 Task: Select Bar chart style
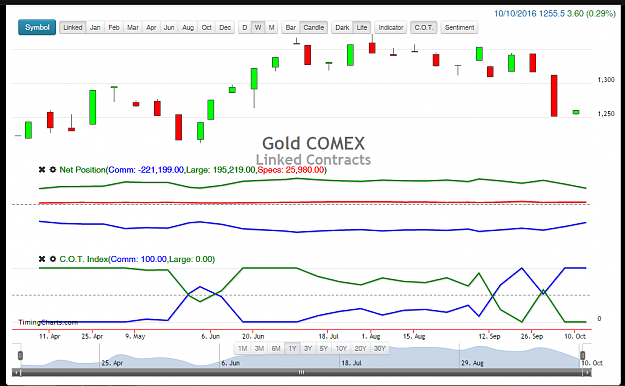pyautogui.click(x=291, y=28)
